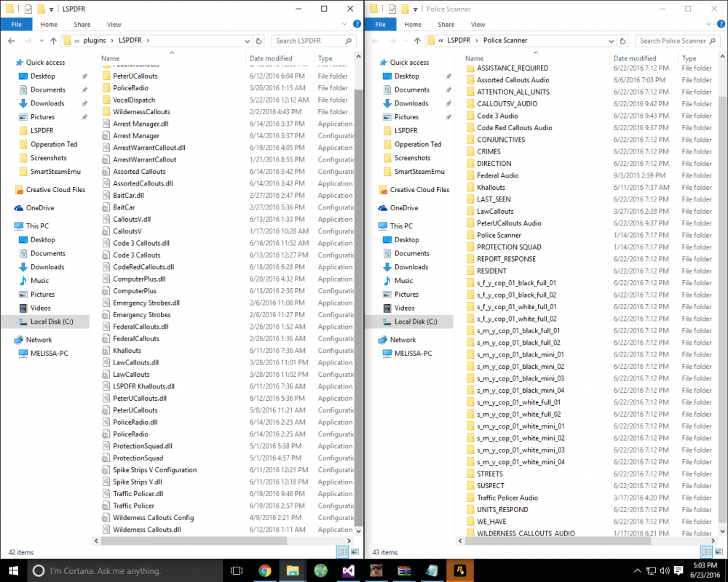Select s_m_y_cop_01_white_mini_04 folder
Viewport: 728px width, 582px height.
[521, 462]
